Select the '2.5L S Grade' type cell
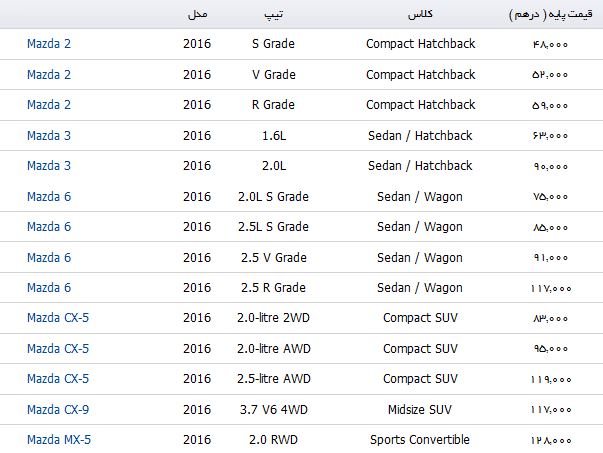Image resolution: width=603 pixels, height=453 pixels. point(273,227)
